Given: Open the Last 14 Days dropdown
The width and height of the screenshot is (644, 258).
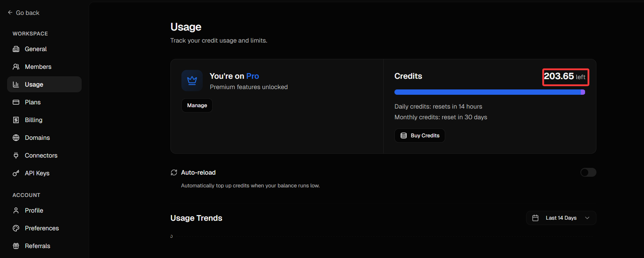Looking at the screenshot, I should (x=561, y=218).
